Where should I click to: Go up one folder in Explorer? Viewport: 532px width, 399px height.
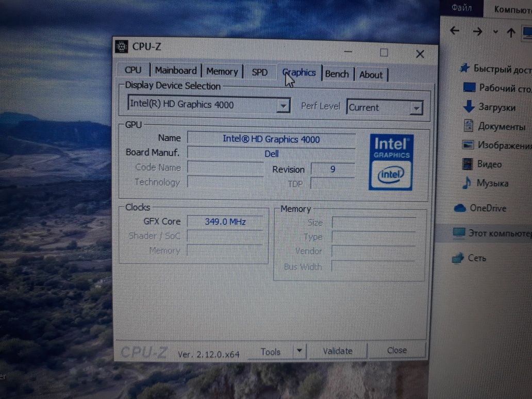[x=511, y=32]
